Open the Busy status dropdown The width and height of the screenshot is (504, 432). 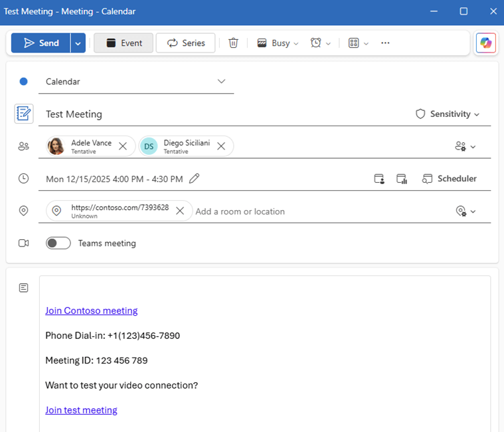tap(278, 43)
